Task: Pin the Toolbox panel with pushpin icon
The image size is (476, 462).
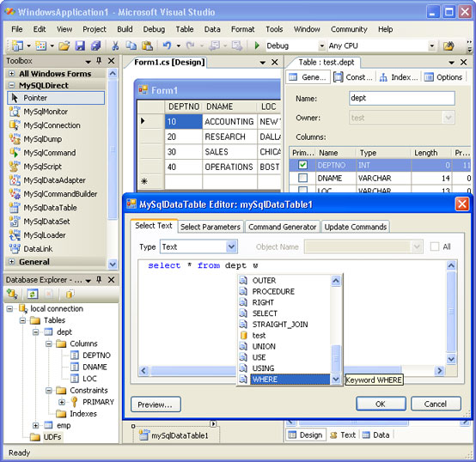Action: coord(99,61)
